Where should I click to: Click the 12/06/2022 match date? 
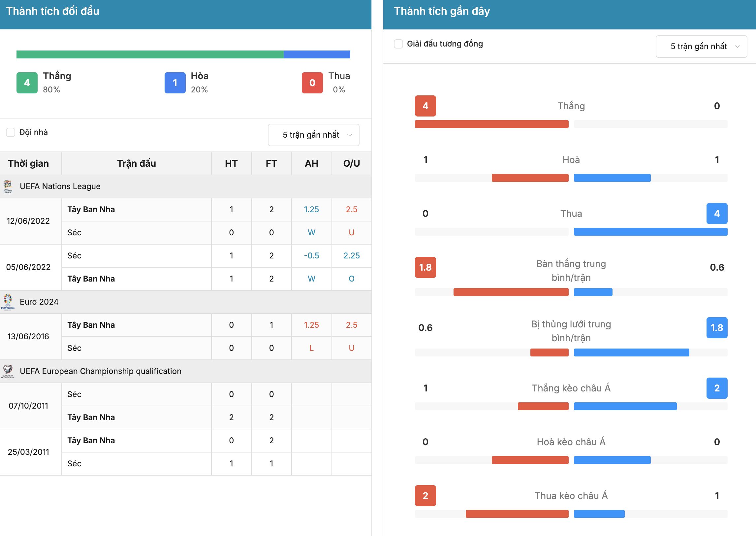(x=28, y=221)
